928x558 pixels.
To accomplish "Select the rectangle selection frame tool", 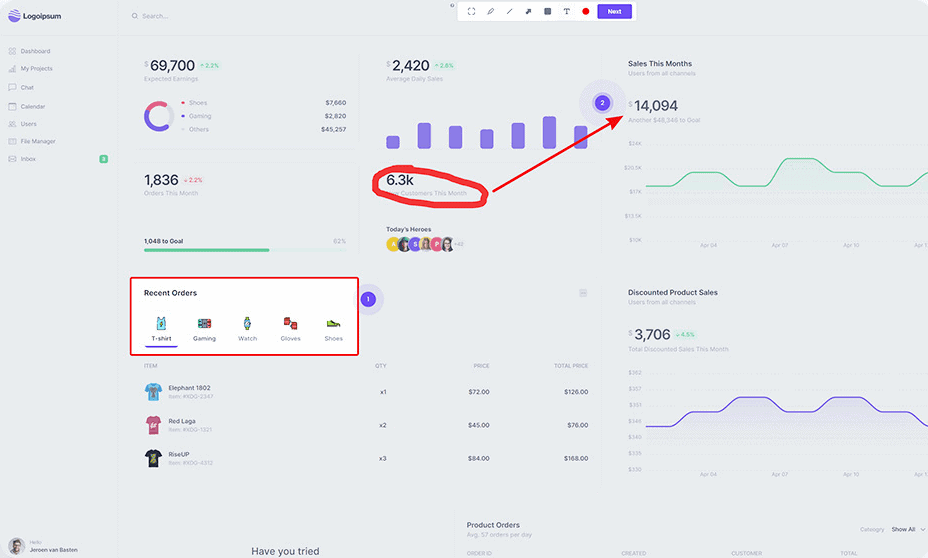I will 472,12.
